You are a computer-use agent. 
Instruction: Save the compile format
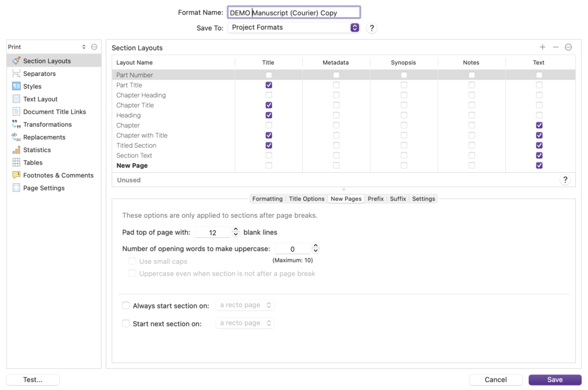tap(554, 380)
